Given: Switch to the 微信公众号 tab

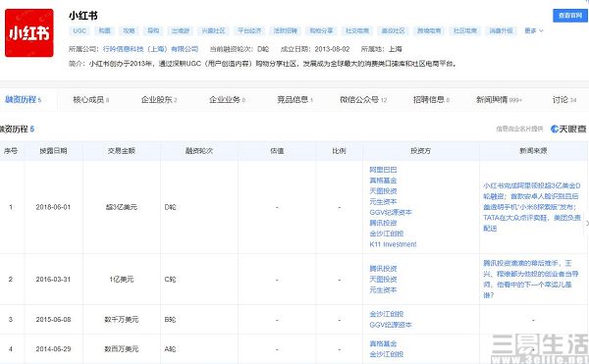Looking at the screenshot, I should coord(363,99).
